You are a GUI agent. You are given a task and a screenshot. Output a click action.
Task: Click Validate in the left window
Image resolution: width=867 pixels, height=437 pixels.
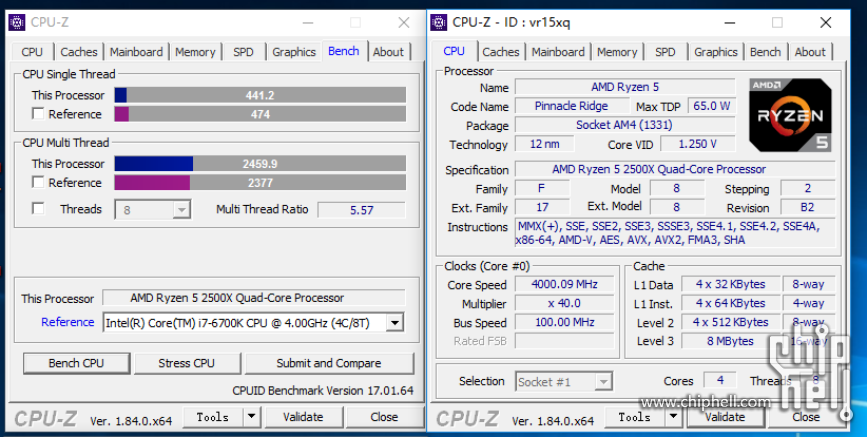(303, 417)
